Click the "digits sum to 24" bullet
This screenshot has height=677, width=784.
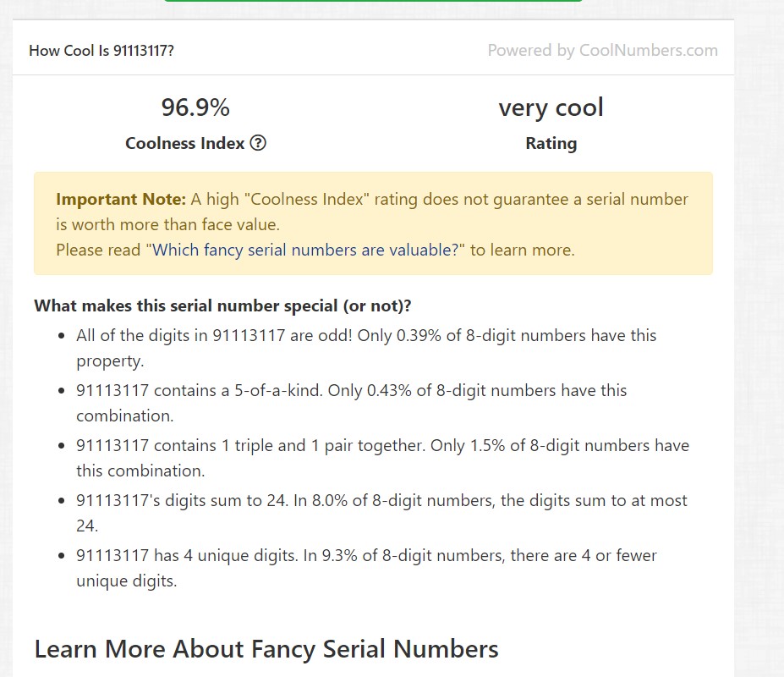point(381,501)
